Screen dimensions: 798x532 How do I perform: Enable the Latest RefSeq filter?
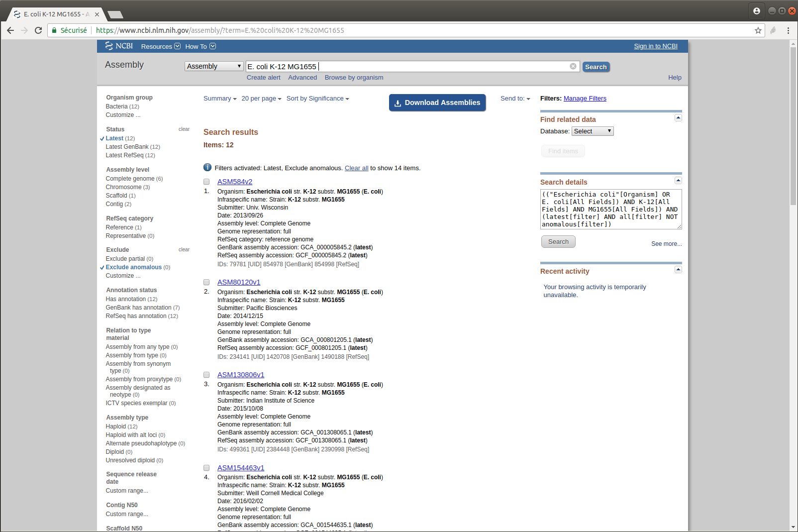pyautogui.click(x=124, y=155)
